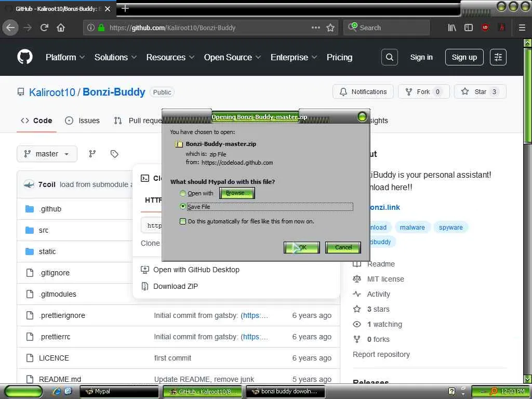Click the Notifications button
The width and height of the screenshot is (532, 399).
pos(363,91)
